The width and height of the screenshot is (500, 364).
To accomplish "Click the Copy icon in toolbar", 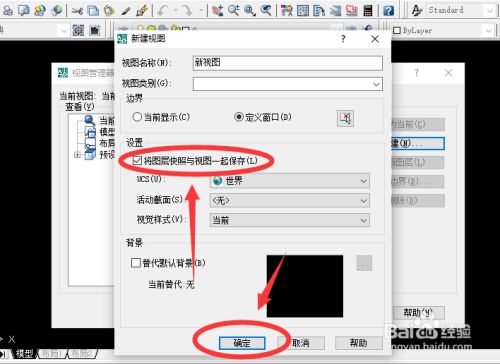I will 93,11.
